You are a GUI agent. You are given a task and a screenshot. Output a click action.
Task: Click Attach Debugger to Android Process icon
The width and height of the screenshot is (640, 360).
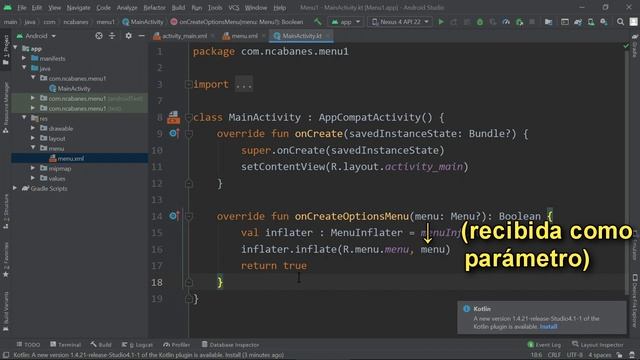520,22
